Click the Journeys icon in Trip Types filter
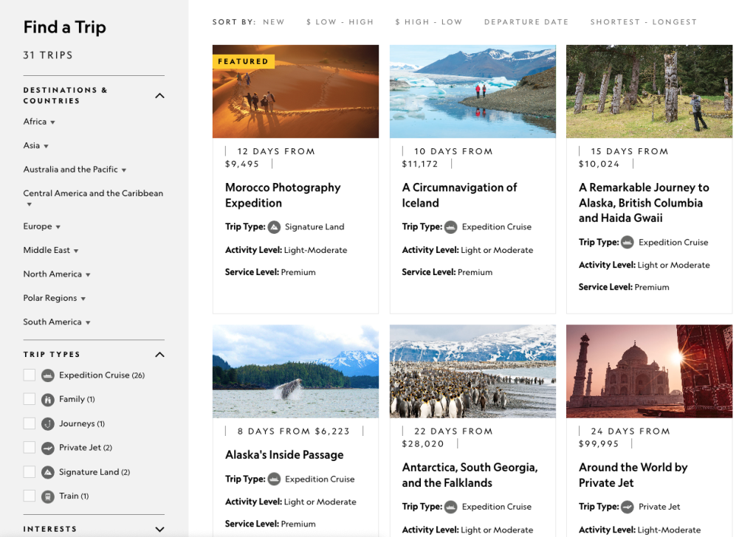The height and width of the screenshot is (537, 756). coord(48,424)
